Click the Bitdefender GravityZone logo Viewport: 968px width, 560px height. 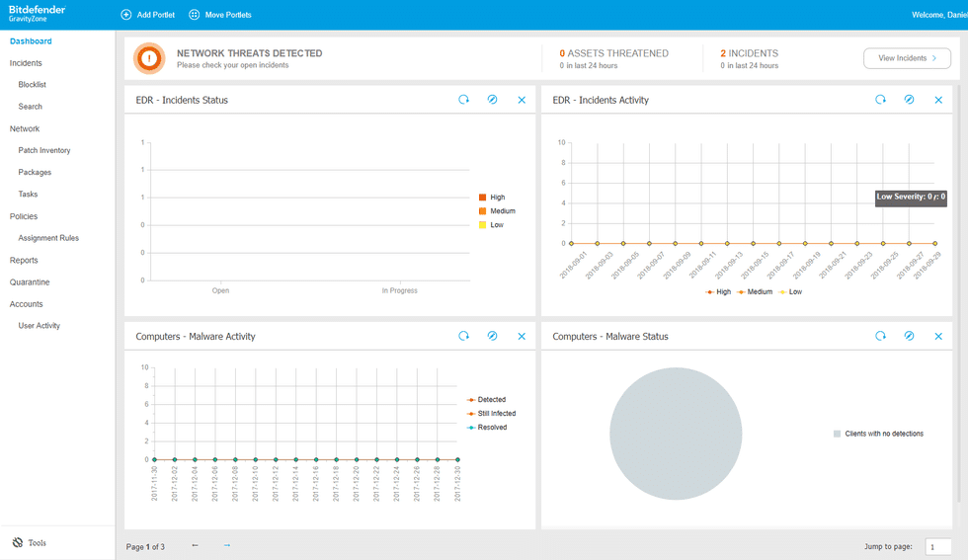tap(38, 14)
